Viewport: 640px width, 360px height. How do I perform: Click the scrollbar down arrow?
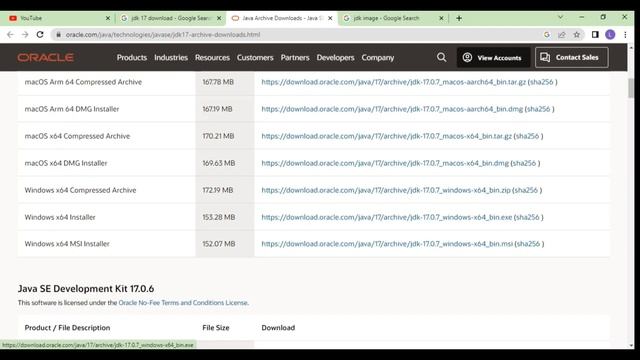point(631,345)
